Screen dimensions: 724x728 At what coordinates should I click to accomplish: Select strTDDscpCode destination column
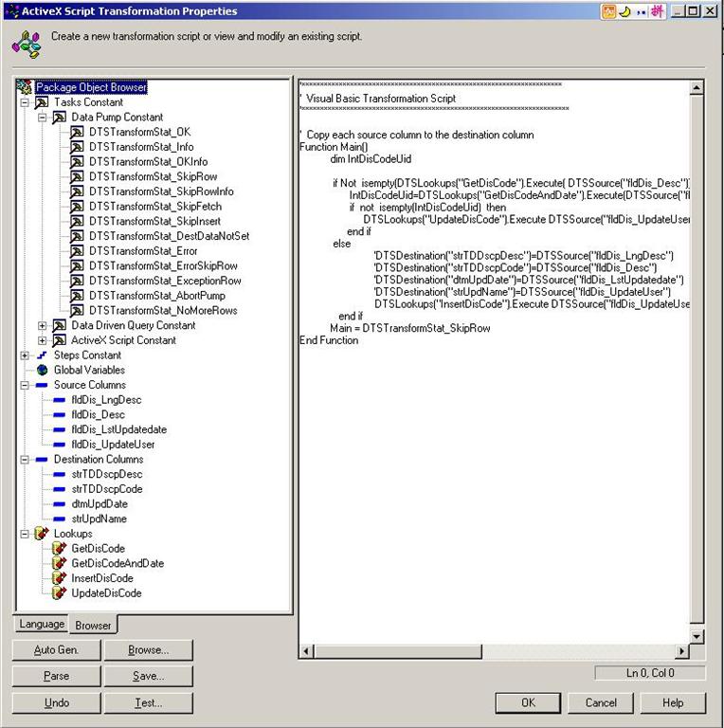pos(106,489)
